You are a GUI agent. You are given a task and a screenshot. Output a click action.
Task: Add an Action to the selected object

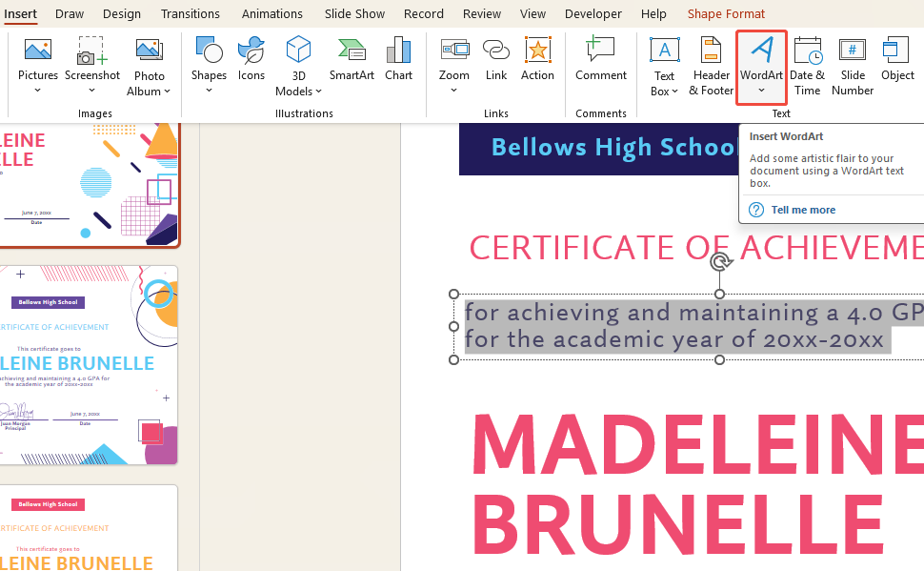point(537,51)
